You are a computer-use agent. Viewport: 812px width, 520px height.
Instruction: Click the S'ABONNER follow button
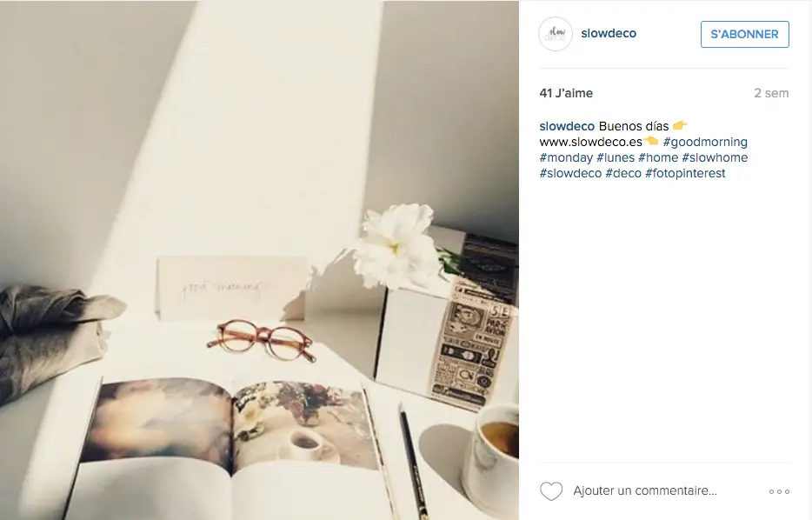pyautogui.click(x=745, y=34)
